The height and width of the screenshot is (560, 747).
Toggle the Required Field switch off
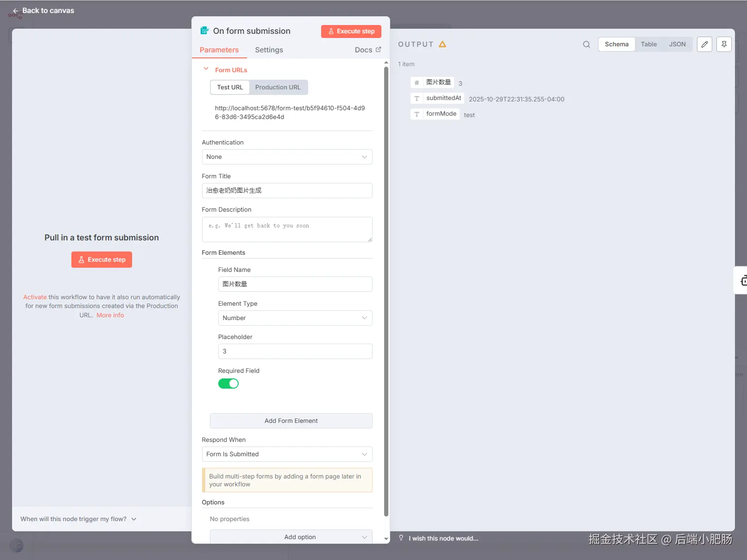(x=228, y=384)
